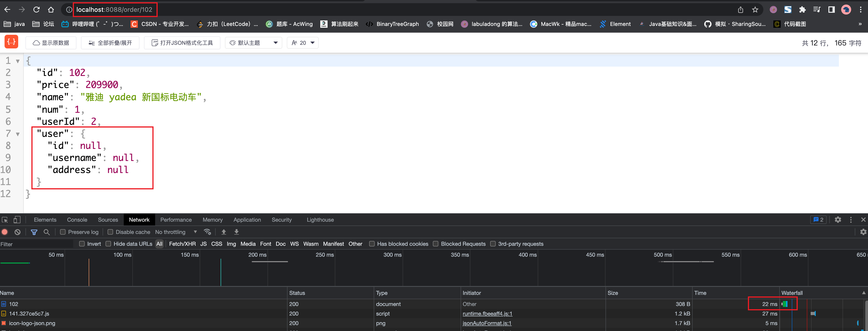Screen dimensions: 868x331
Task: Go back with the browser back arrow
Action: [x=7, y=9]
